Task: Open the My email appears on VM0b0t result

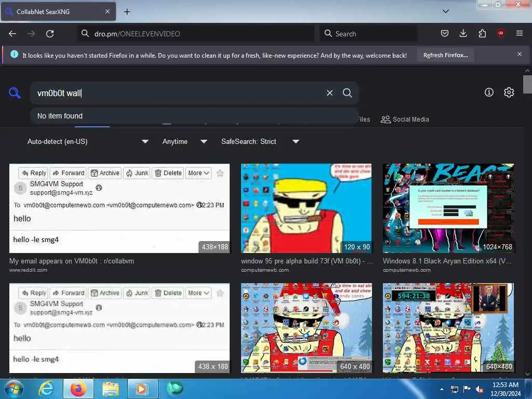Action: [72, 261]
